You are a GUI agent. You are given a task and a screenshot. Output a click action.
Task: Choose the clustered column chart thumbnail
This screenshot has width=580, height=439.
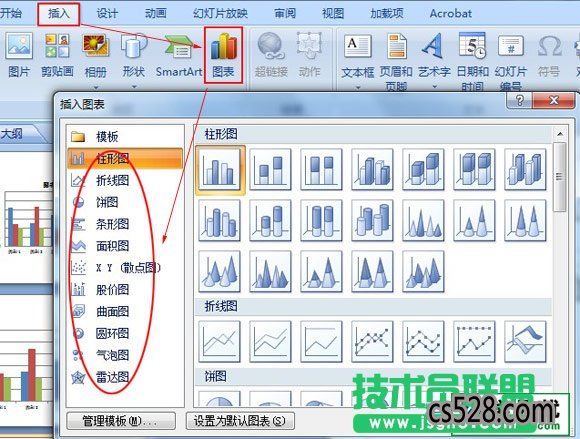coord(220,170)
